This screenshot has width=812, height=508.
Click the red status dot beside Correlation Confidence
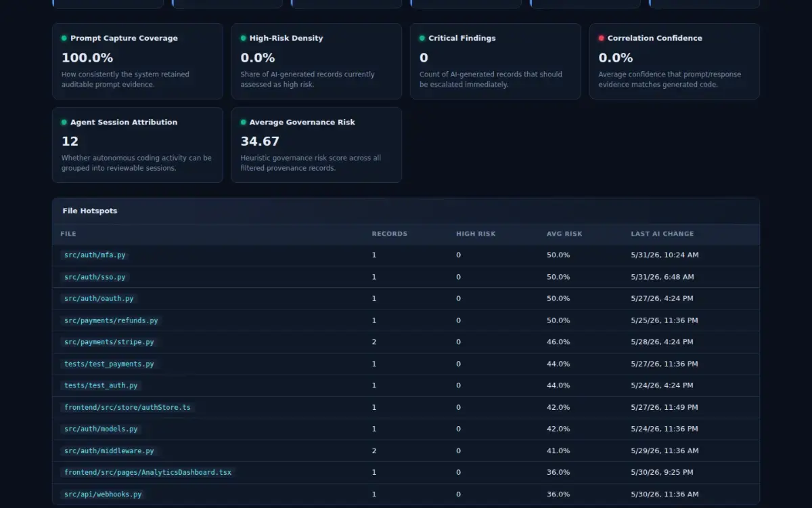pos(602,38)
